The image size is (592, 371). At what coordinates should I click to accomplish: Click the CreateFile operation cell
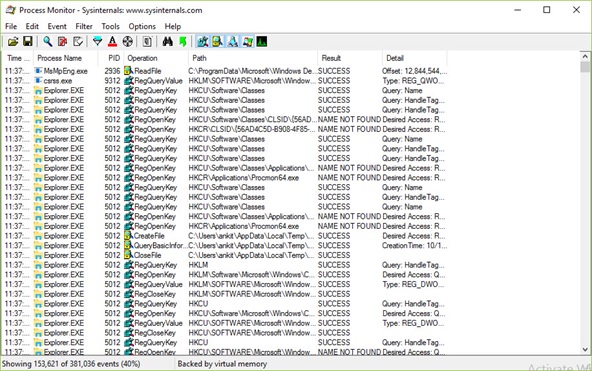pos(149,236)
